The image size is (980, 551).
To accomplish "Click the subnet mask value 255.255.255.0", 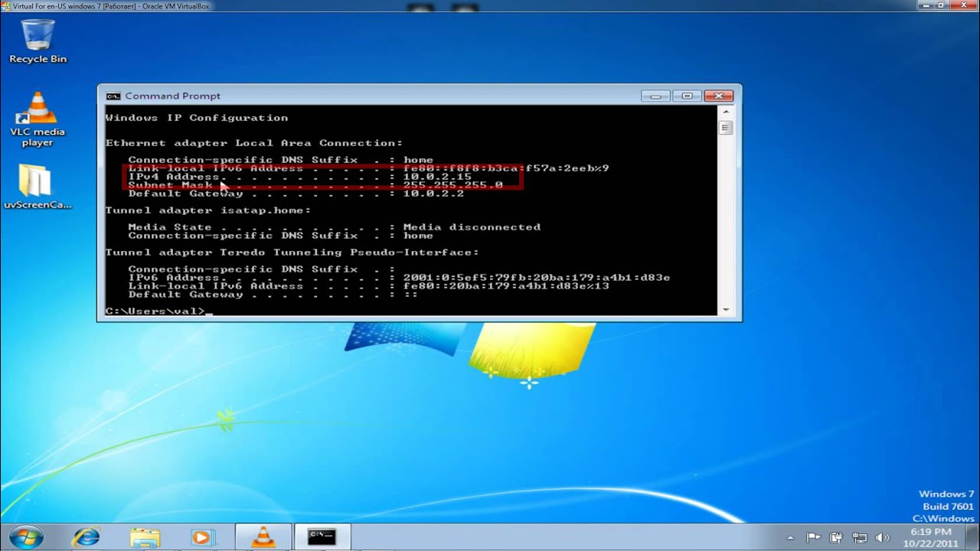I will coord(452,185).
